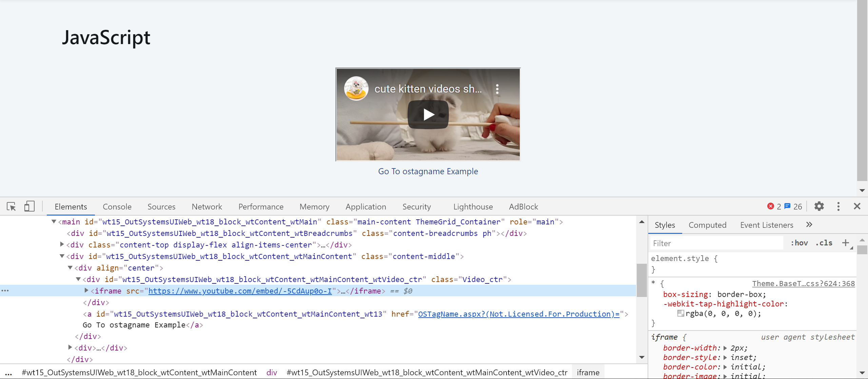This screenshot has height=379, width=868.
Task: Collapse the main element node
Action: [54, 222]
